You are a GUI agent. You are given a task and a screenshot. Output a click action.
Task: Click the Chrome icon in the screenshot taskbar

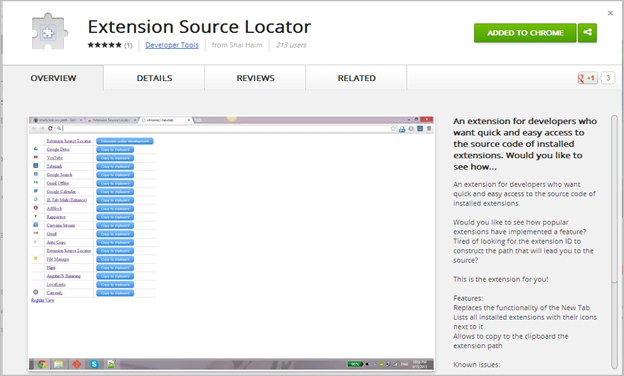[x=42, y=364]
